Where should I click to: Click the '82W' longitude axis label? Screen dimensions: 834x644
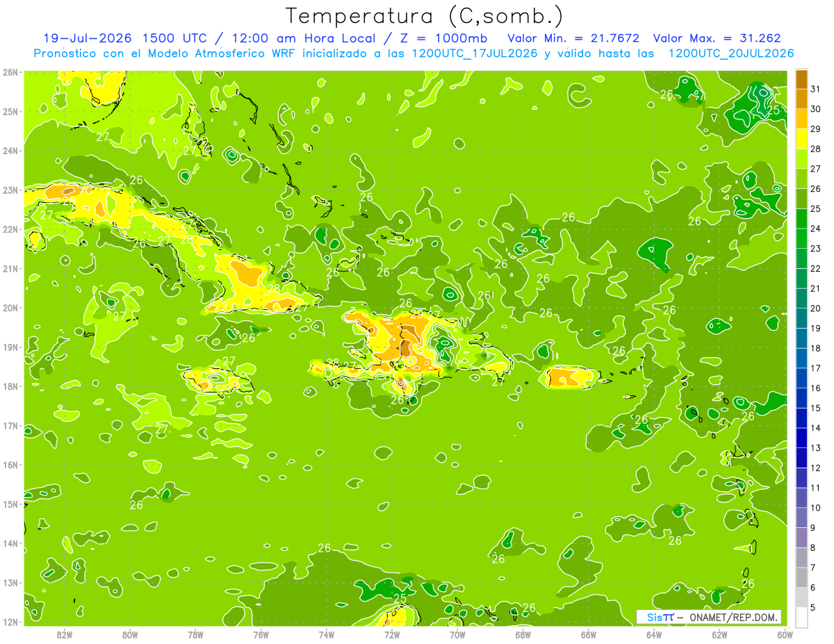[x=65, y=634]
